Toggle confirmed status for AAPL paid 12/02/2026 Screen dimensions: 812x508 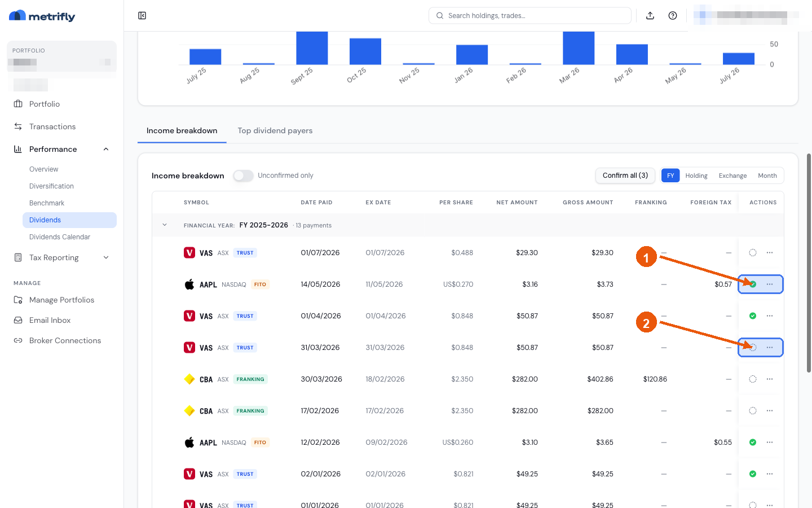(x=753, y=443)
